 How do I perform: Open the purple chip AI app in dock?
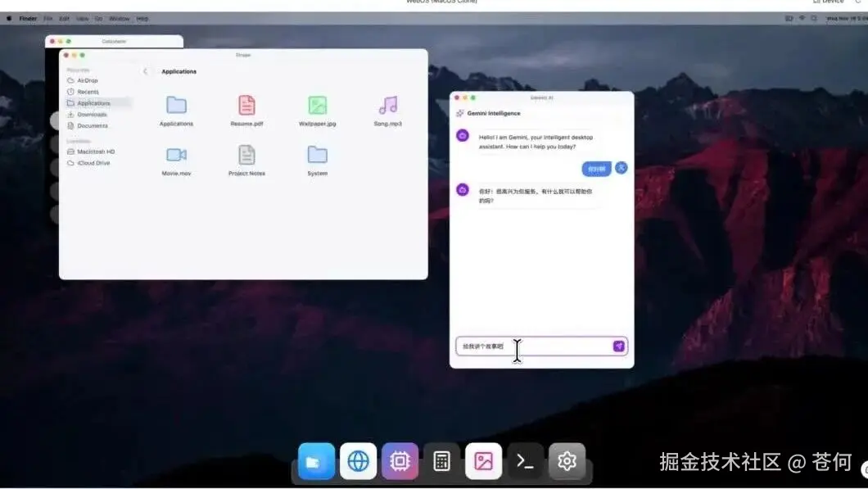(x=400, y=461)
